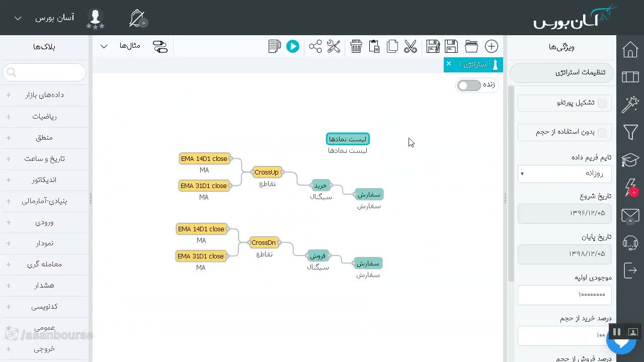Select the CrossUp node on canvas
Image resolution: width=644 pixels, height=362 pixels.
pyautogui.click(x=267, y=172)
